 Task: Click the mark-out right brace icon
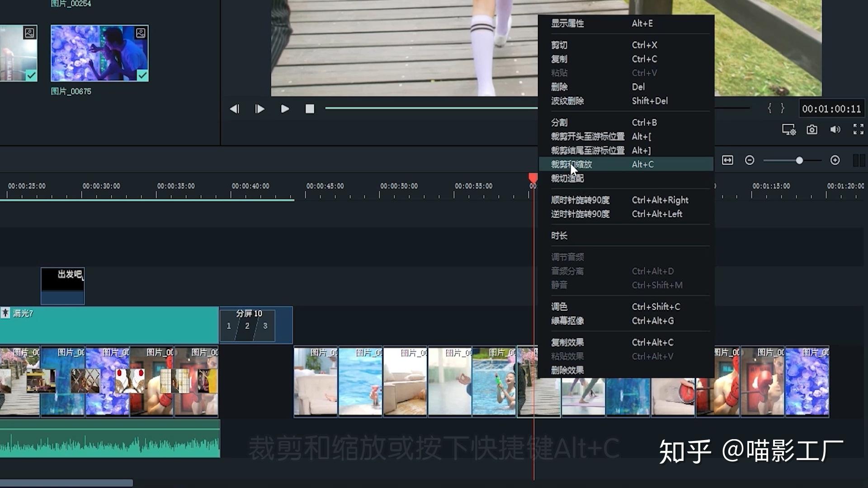tap(783, 108)
